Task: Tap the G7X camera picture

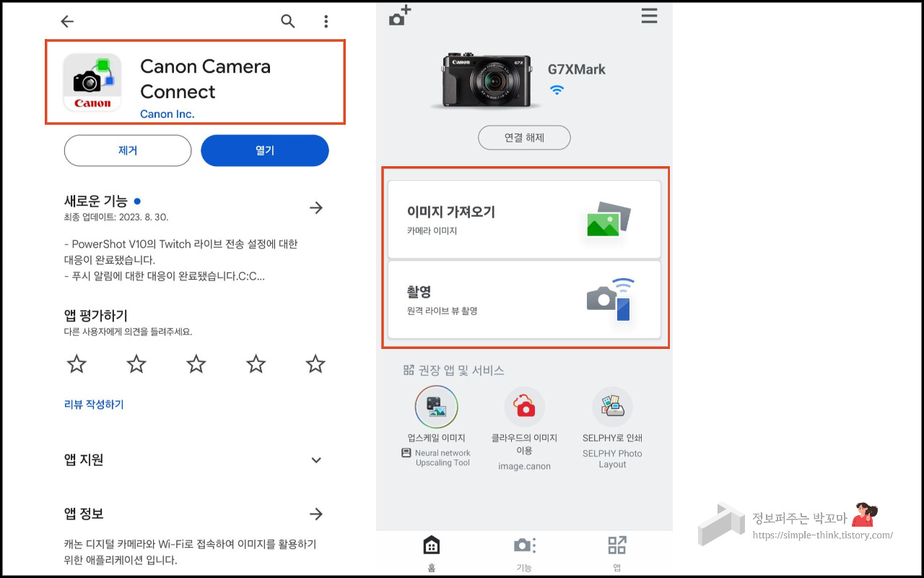Action: click(487, 80)
